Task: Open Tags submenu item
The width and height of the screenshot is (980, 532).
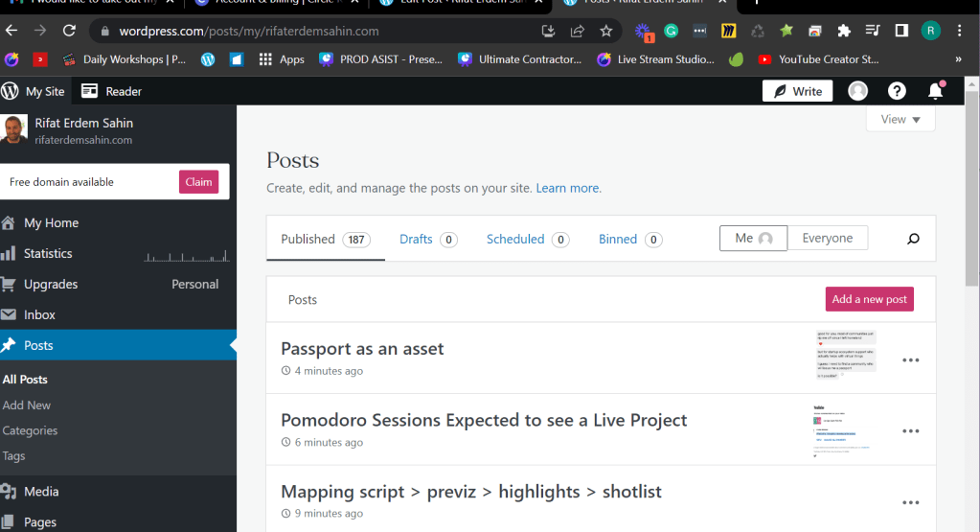Action: (13, 456)
